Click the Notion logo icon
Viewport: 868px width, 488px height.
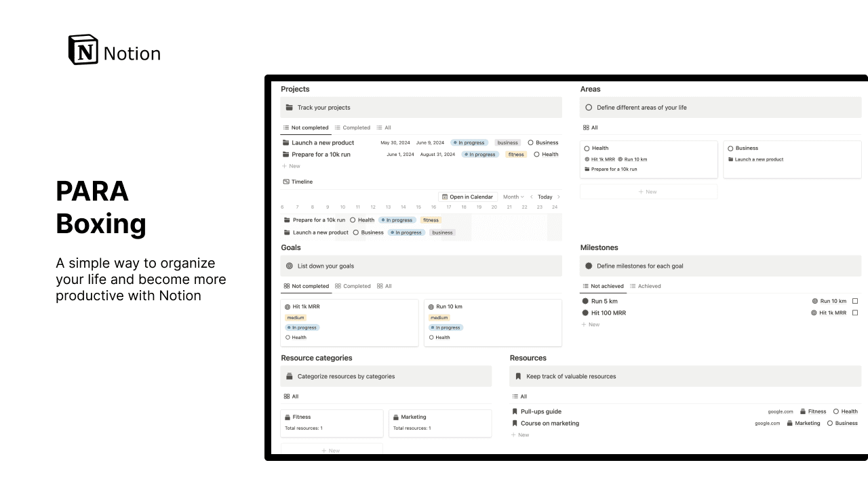[83, 49]
